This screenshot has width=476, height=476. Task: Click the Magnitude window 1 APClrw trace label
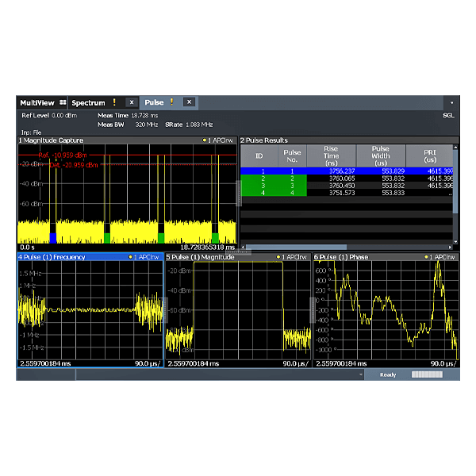tap(292, 257)
